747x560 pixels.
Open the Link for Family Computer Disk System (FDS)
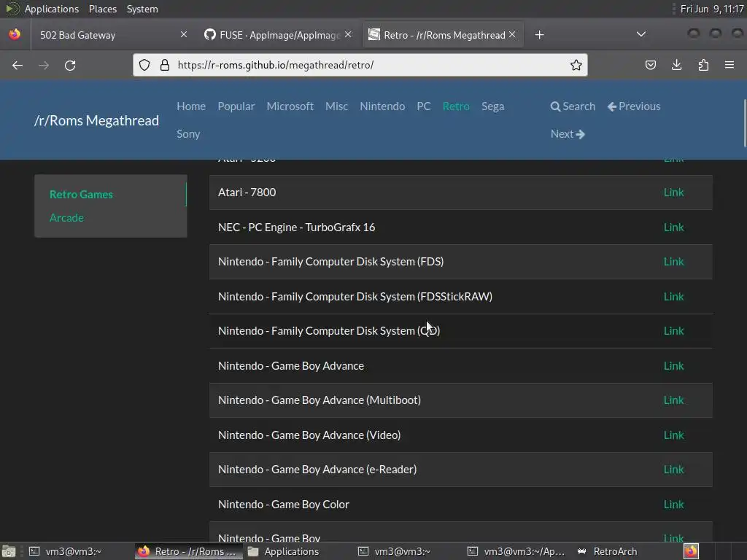click(673, 262)
